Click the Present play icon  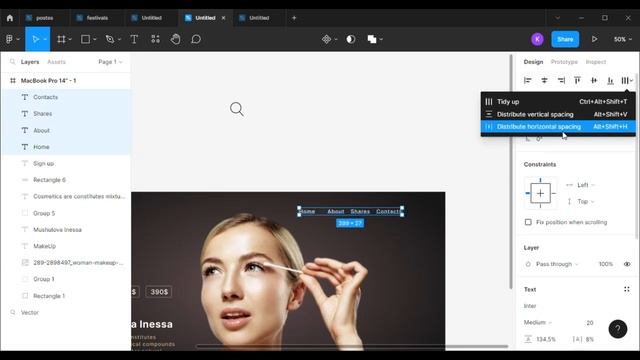tap(594, 39)
